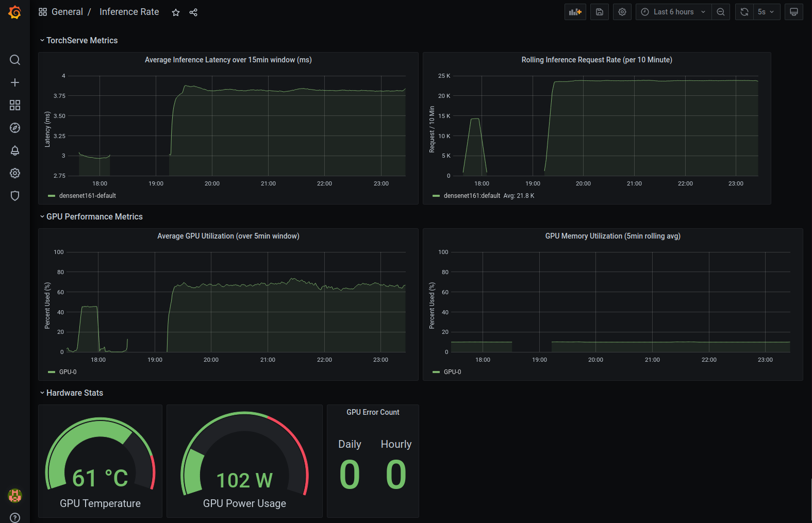This screenshot has height=523, width=812.
Task: Open the search dashboards magnifier icon
Action: [x=15, y=60]
